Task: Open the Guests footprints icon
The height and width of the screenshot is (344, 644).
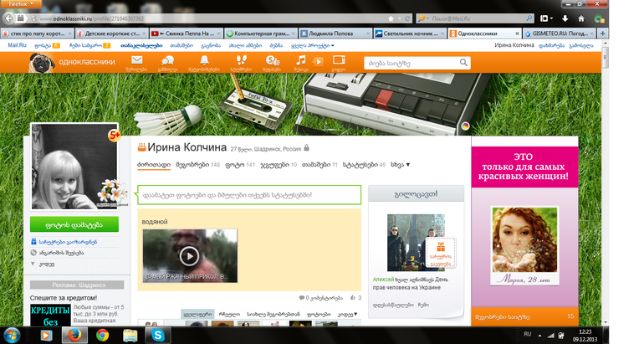Action: tap(240, 62)
